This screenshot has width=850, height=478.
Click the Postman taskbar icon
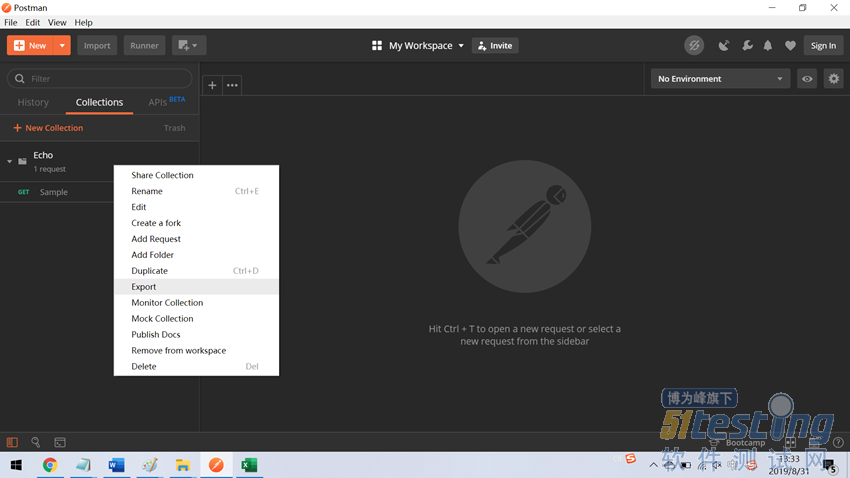tap(216, 465)
